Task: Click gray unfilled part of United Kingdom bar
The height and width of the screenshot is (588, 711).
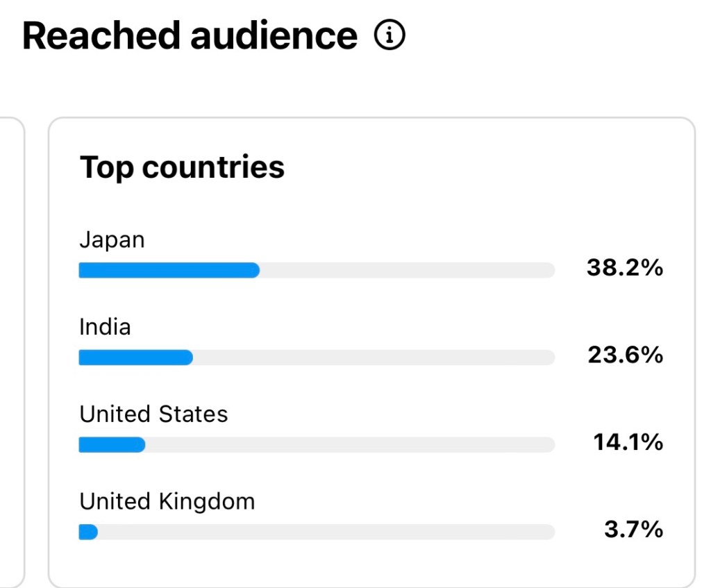Action: 325,532
